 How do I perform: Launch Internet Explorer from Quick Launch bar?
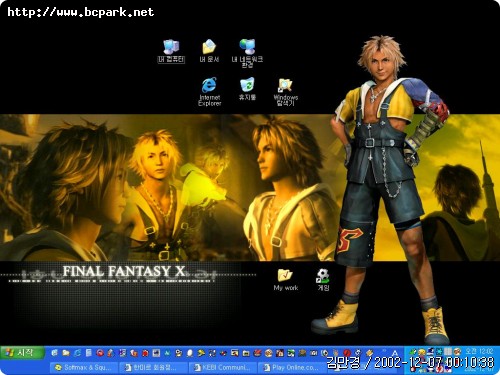[77, 353]
